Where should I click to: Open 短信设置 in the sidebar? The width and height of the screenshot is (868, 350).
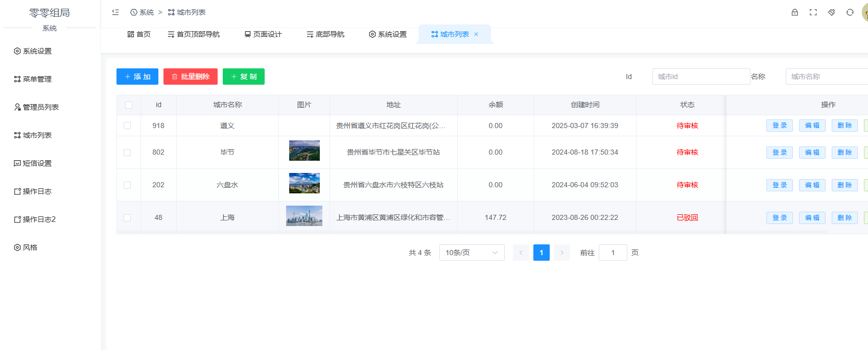37,163
